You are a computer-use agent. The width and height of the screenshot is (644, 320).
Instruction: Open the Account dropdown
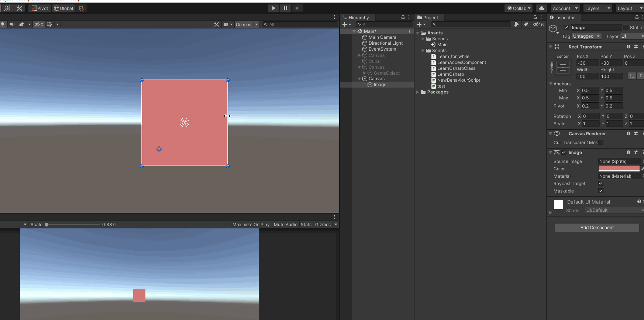point(565,8)
